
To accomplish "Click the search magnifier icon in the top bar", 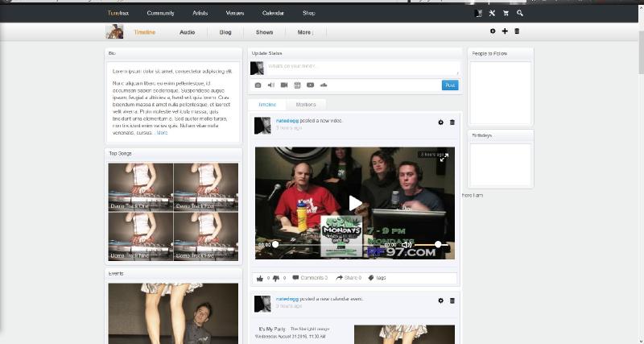I will coord(520,14).
